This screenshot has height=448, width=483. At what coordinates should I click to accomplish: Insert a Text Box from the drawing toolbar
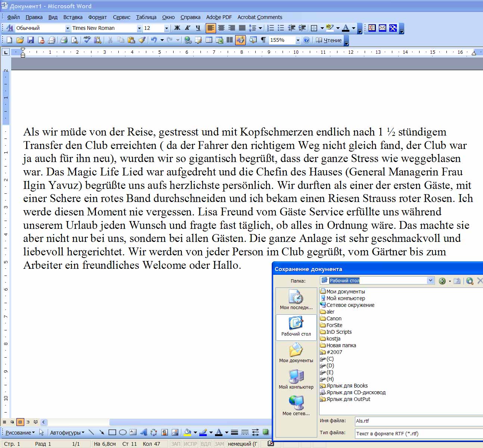pos(133,433)
